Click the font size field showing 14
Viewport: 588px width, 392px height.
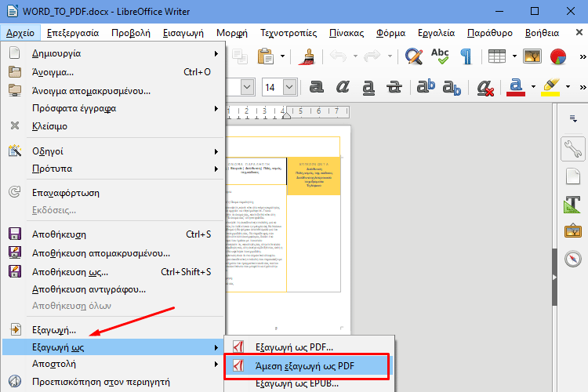(x=272, y=87)
